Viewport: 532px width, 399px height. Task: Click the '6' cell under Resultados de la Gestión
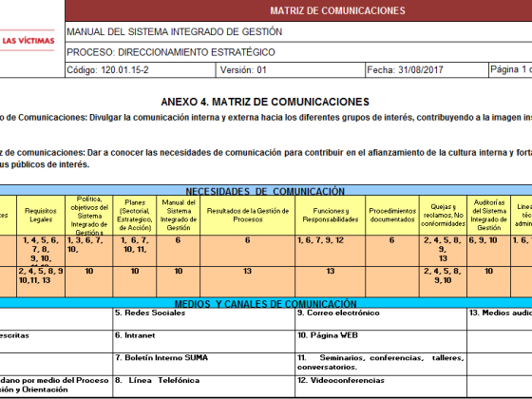tap(248, 251)
